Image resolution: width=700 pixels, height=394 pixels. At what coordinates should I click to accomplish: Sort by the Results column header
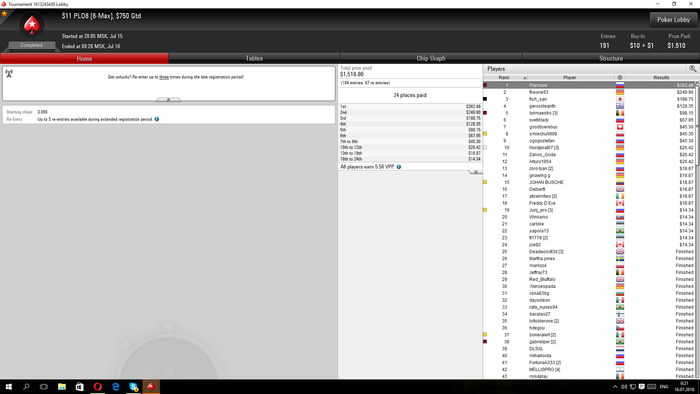coord(661,78)
